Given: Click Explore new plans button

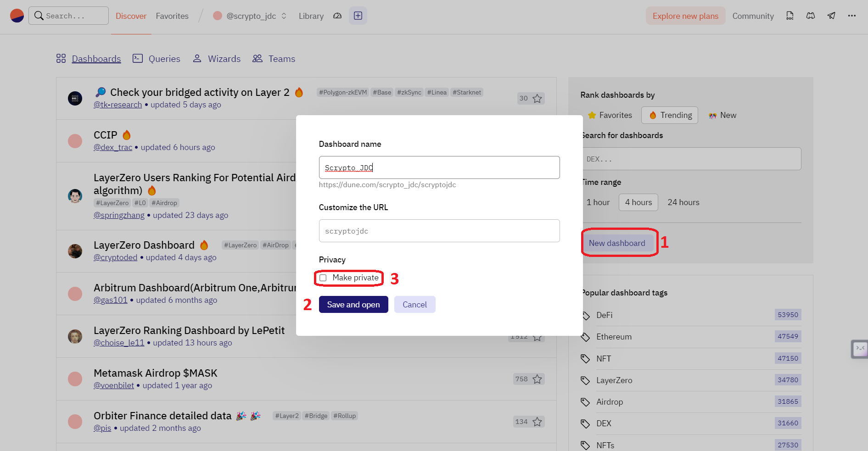Looking at the screenshot, I should coord(685,16).
